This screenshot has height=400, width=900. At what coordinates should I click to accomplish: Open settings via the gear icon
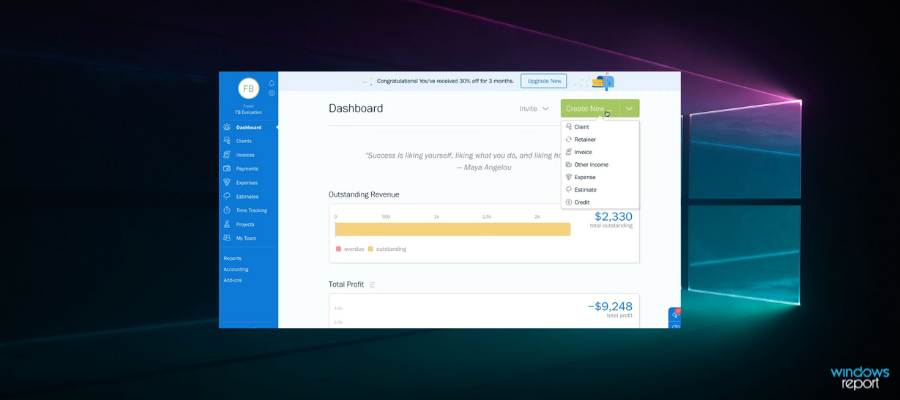(x=271, y=93)
